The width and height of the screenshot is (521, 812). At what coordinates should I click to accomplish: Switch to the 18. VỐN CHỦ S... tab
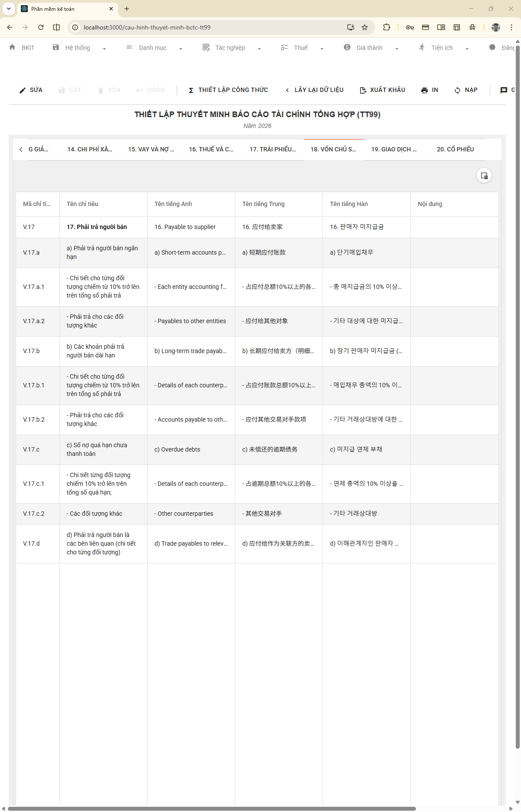(x=333, y=149)
